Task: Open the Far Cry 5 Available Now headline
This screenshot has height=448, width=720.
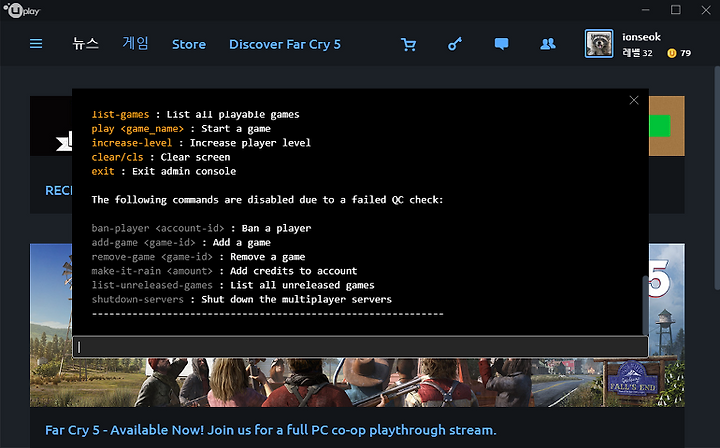Action: (x=270, y=430)
